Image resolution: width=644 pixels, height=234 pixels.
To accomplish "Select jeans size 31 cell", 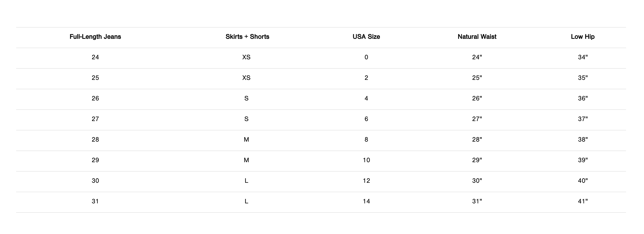I will [95, 201].
